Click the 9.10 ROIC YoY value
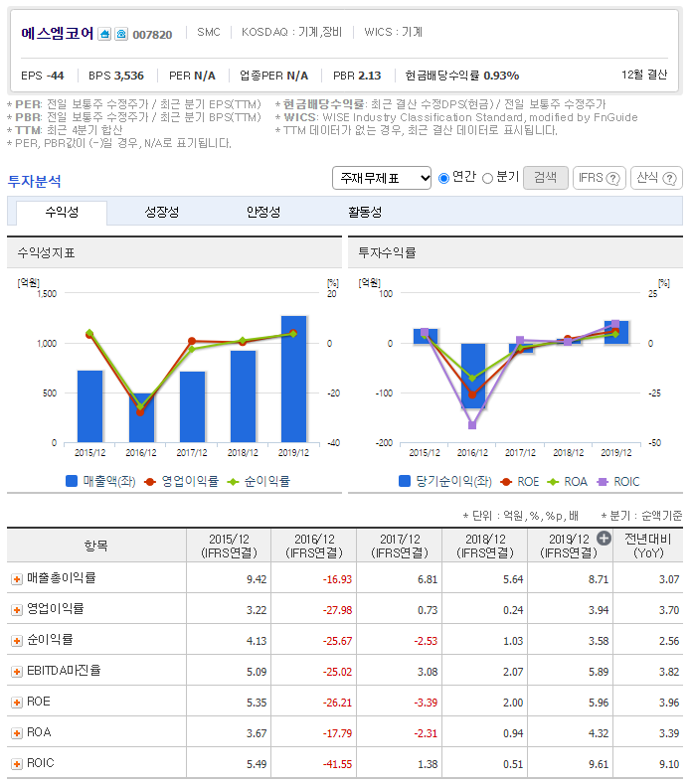This screenshot has height=784, width=691. [669, 764]
